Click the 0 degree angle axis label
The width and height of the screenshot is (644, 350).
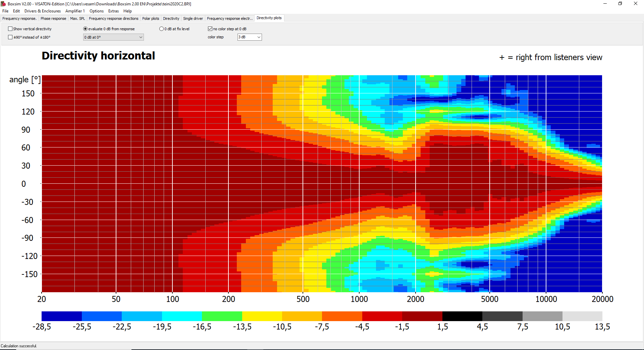[23, 184]
